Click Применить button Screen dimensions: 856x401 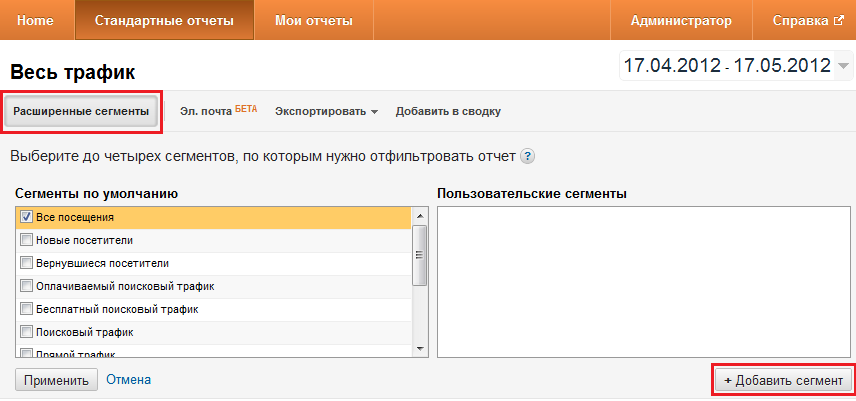click(x=56, y=380)
